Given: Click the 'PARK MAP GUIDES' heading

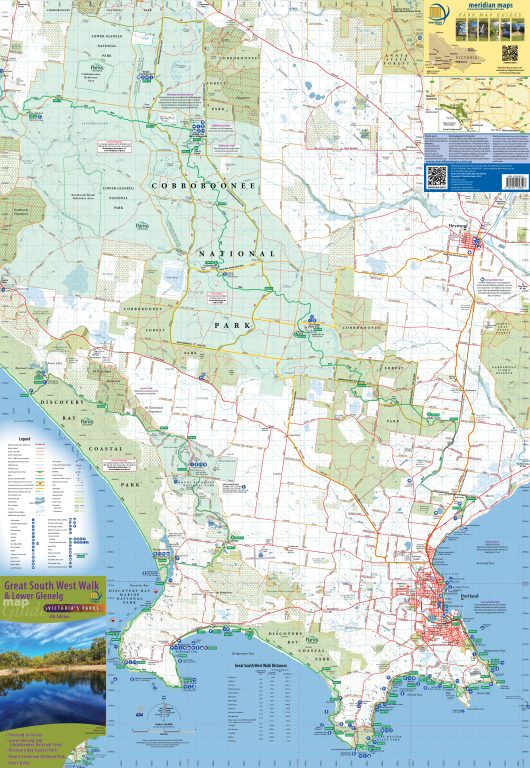Looking at the screenshot, I should coord(490,16).
